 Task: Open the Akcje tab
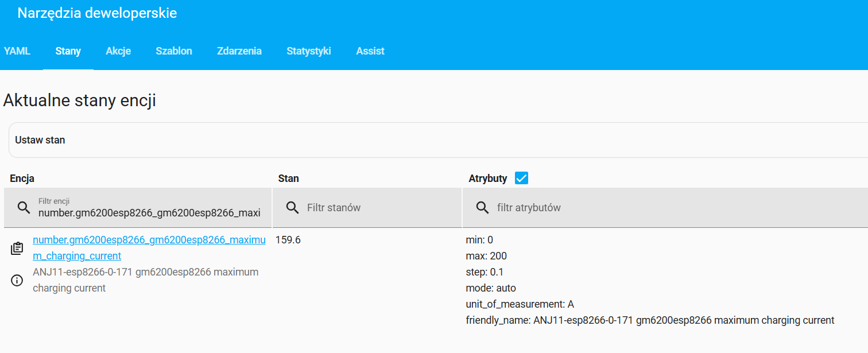[x=118, y=51]
